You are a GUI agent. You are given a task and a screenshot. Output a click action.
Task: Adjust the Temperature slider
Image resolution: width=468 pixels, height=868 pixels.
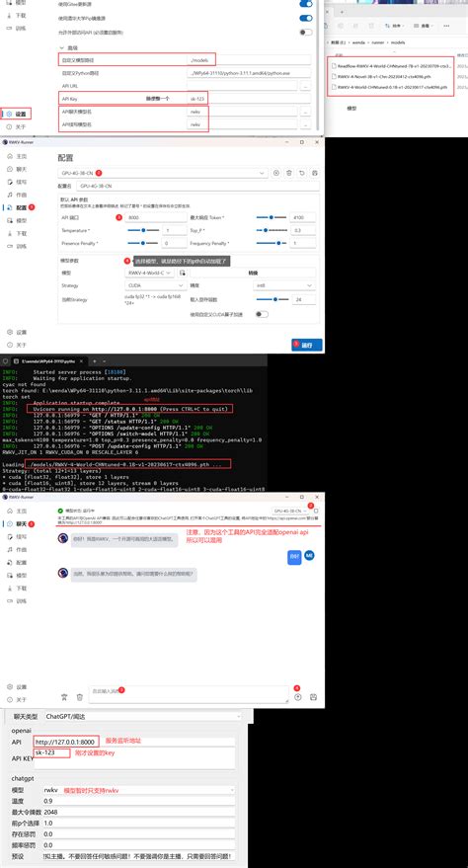143,230
